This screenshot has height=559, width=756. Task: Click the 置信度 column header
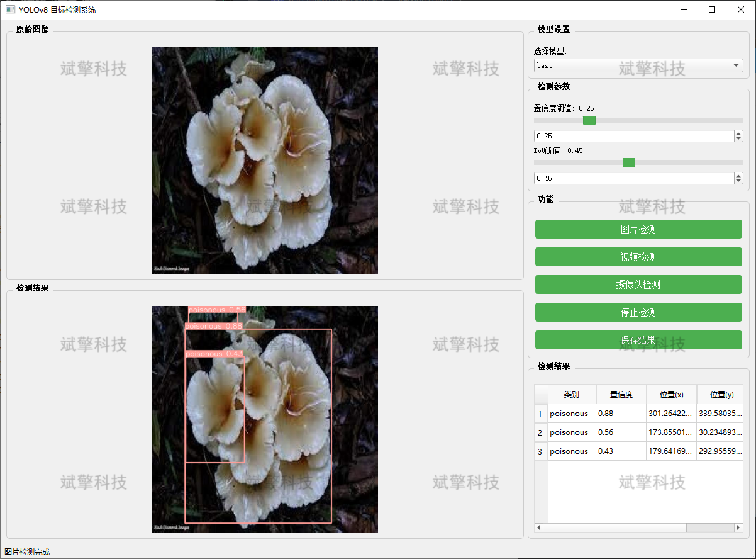621,395
